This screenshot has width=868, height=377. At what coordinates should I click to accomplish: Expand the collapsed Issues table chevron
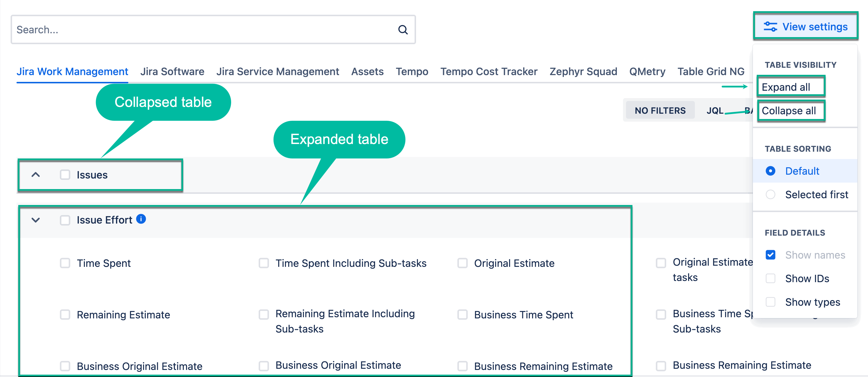pos(36,175)
